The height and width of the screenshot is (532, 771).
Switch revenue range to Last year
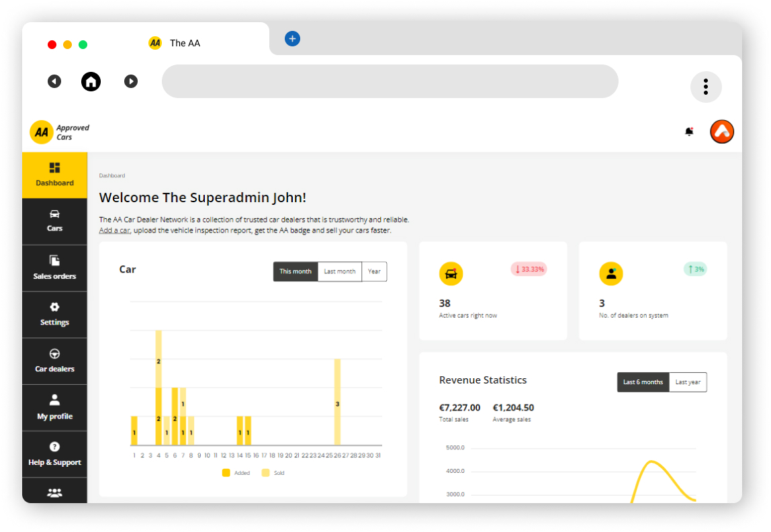tap(688, 382)
